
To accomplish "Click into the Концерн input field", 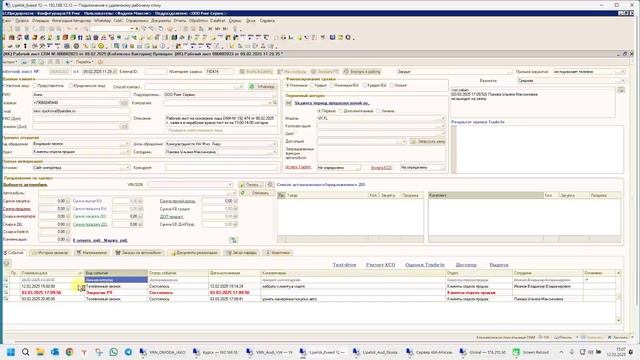I will click(x=222, y=168).
